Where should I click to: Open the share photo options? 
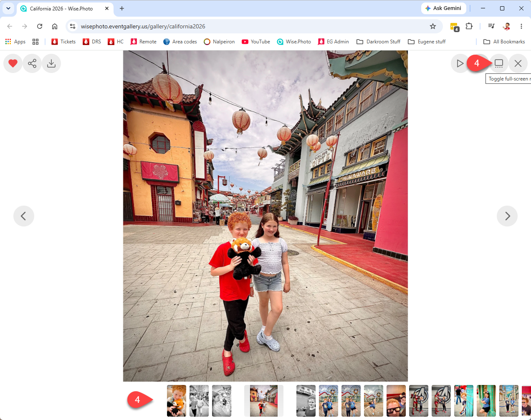32,63
